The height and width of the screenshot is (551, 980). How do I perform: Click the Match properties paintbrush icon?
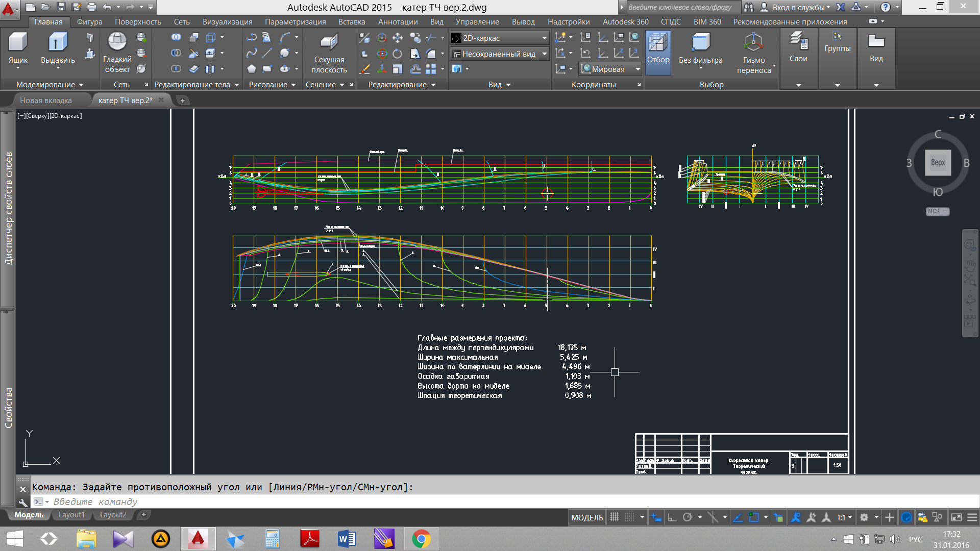click(364, 69)
